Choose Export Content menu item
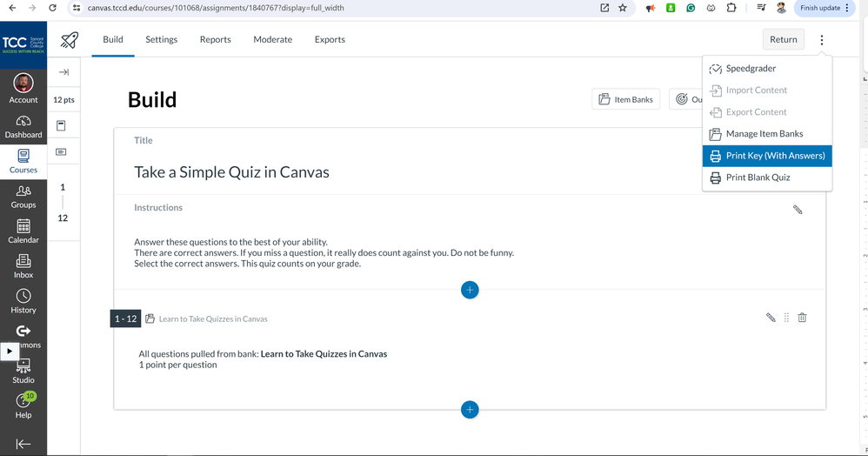 [767, 112]
